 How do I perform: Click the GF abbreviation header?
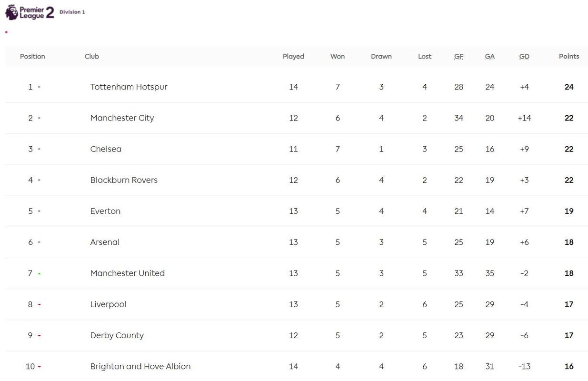[458, 56]
